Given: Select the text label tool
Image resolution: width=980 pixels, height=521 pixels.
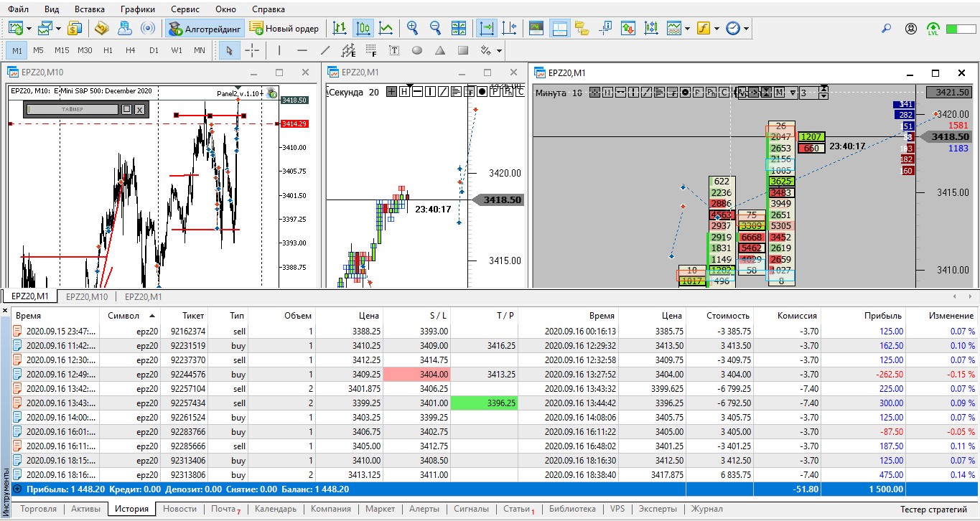Looking at the screenshot, I should point(394,50).
